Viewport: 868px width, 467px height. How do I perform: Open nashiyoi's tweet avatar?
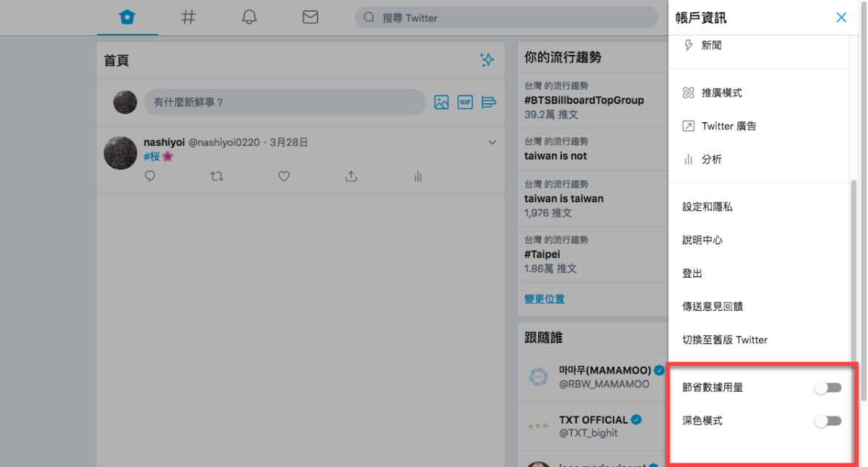pos(120,153)
